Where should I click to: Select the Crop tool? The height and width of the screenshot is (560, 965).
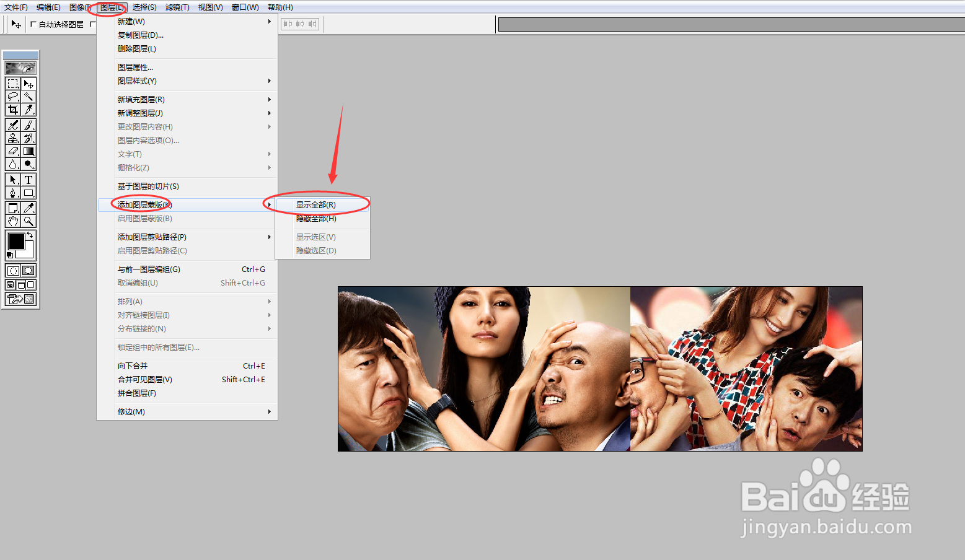click(x=13, y=110)
